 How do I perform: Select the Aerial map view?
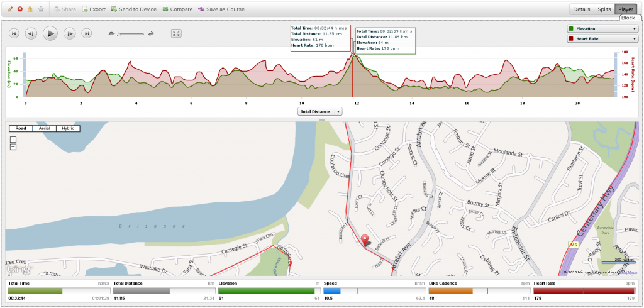pyautogui.click(x=45, y=128)
